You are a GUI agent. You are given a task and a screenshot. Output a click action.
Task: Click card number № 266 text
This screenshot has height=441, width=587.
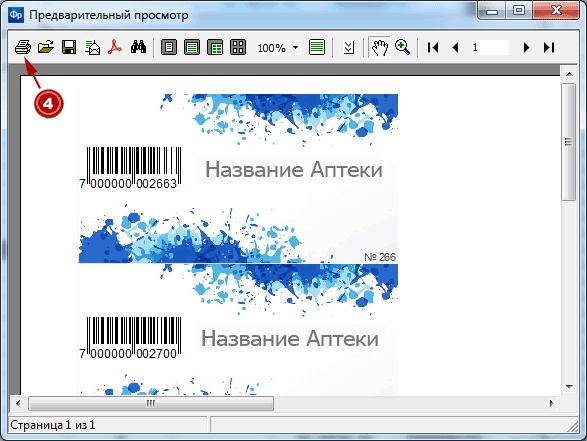[380, 257]
